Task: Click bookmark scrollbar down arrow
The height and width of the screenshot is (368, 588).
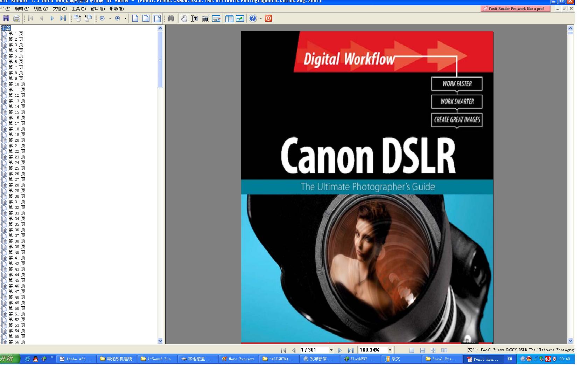Action: click(160, 341)
